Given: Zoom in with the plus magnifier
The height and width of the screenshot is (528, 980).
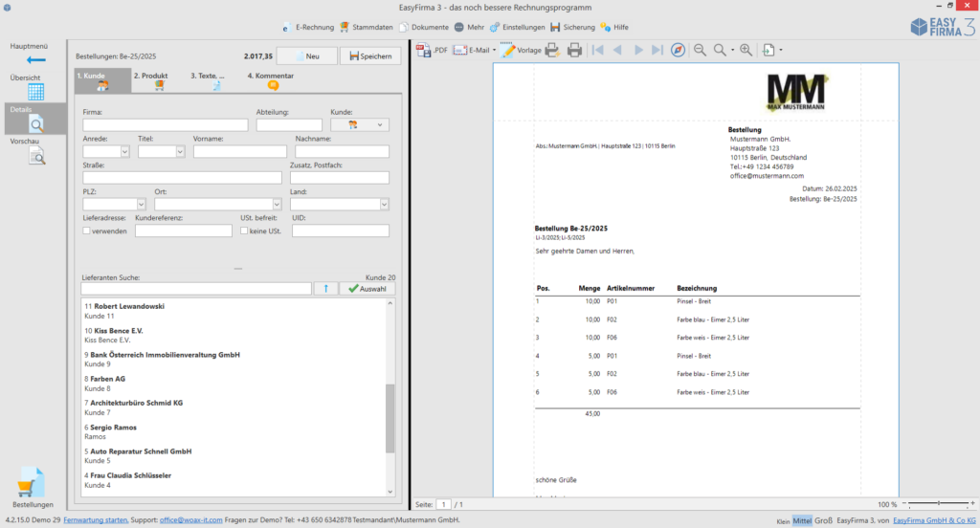Looking at the screenshot, I should click(x=746, y=50).
